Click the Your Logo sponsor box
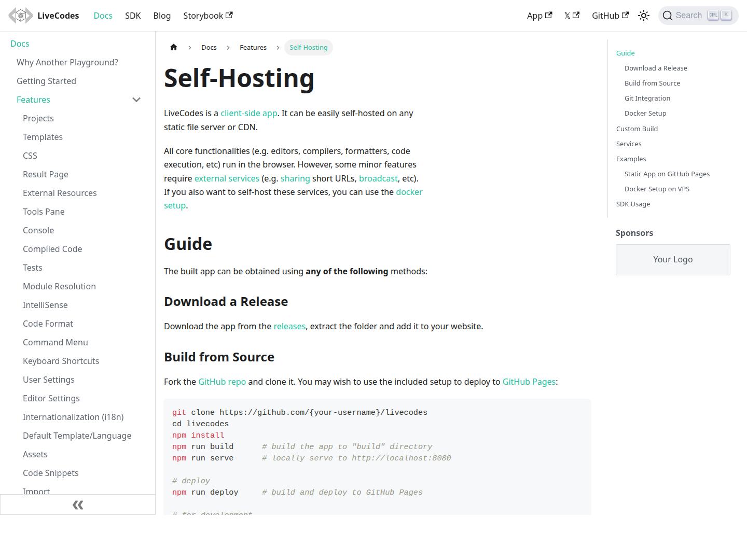 (673, 259)
